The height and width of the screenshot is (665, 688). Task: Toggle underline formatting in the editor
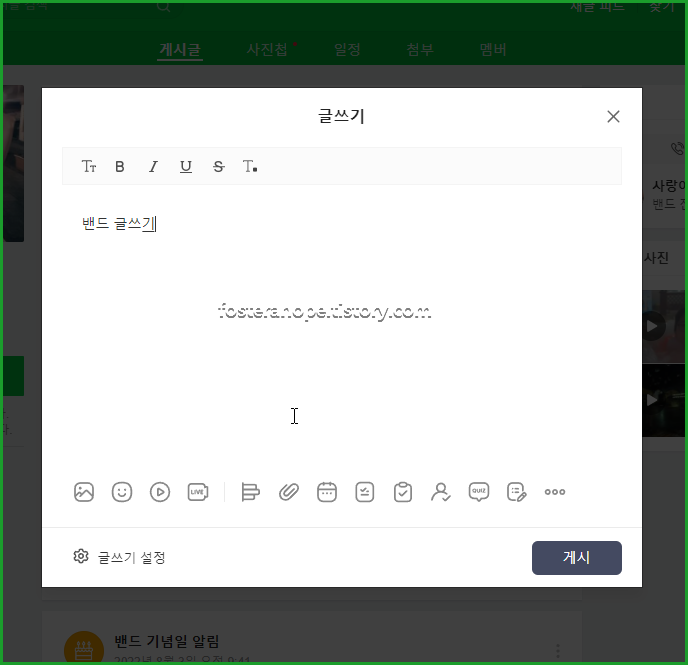(x=186, y=167)
